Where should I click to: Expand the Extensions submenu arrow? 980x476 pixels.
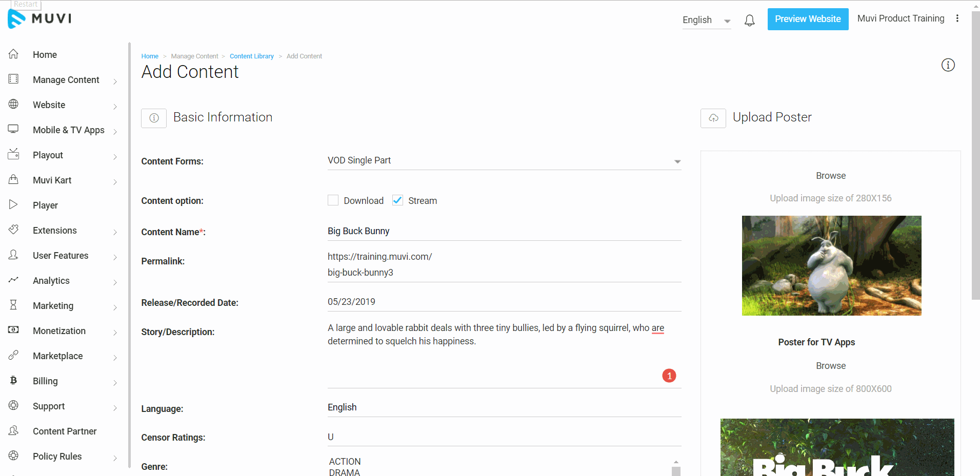pos(115,232)
